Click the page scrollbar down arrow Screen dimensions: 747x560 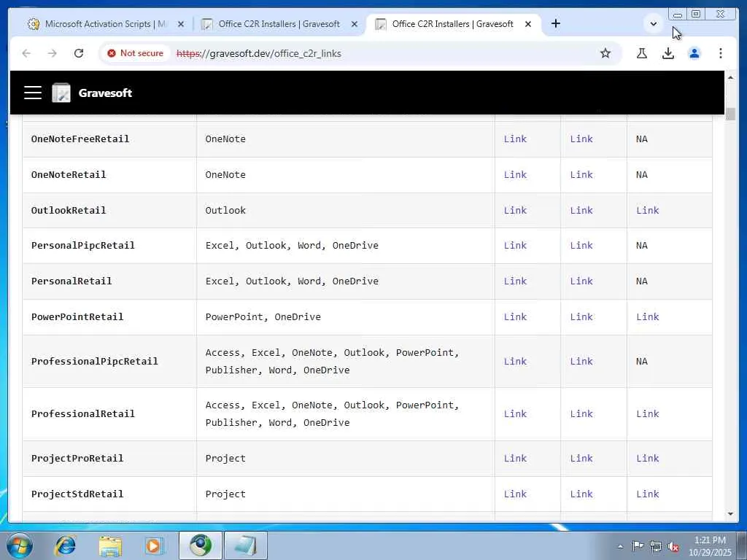[730, 514]
